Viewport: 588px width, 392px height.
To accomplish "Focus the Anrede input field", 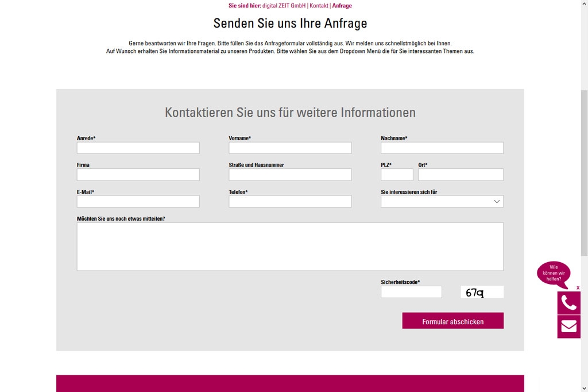I will (138, 148).
